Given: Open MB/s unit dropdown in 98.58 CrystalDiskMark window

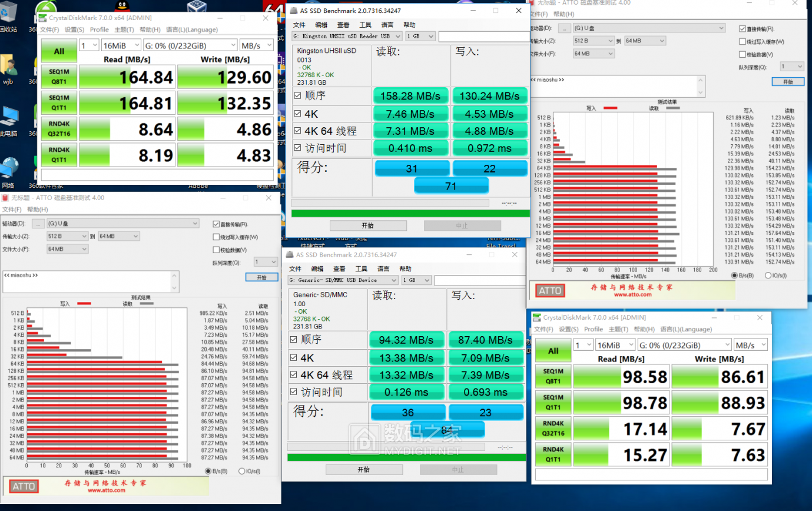Looking at the screenshot, I should [751, 345].
